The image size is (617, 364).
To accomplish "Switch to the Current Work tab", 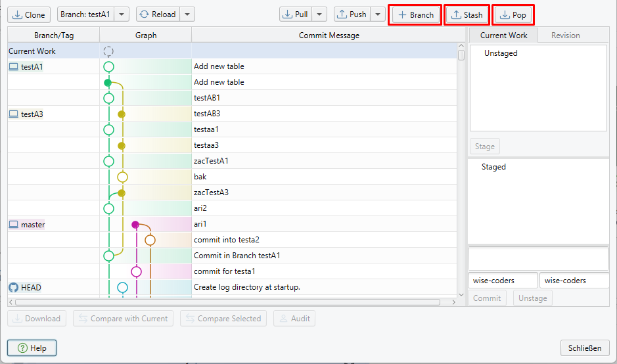I will [503, 35].
